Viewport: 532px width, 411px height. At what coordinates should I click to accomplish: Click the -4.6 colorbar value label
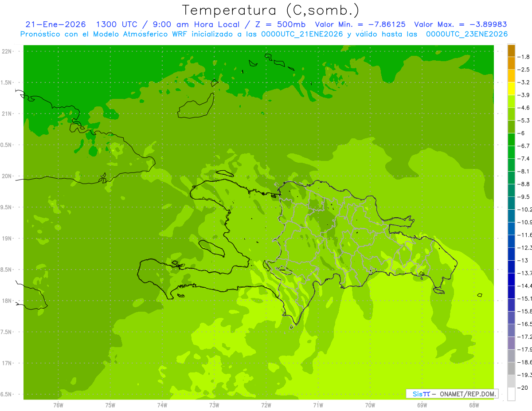524,108
